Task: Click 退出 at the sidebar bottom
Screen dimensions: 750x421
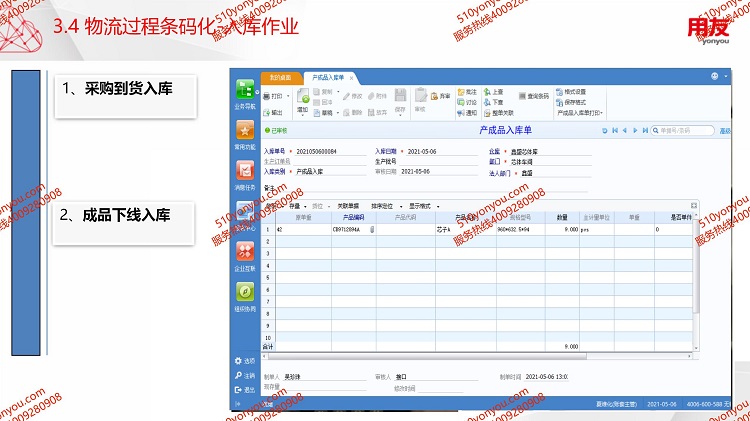Action: click(x=246, y=389)
